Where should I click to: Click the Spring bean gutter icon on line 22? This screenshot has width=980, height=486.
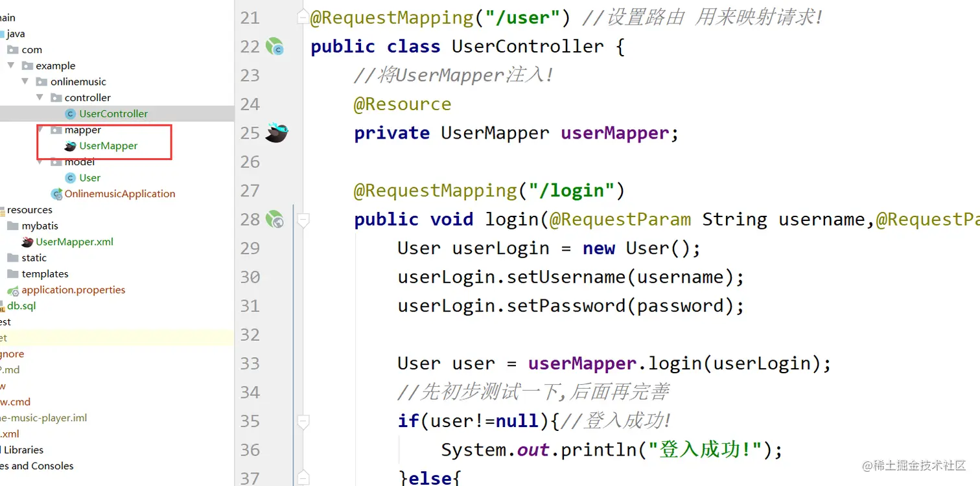(x=275, y=47)
